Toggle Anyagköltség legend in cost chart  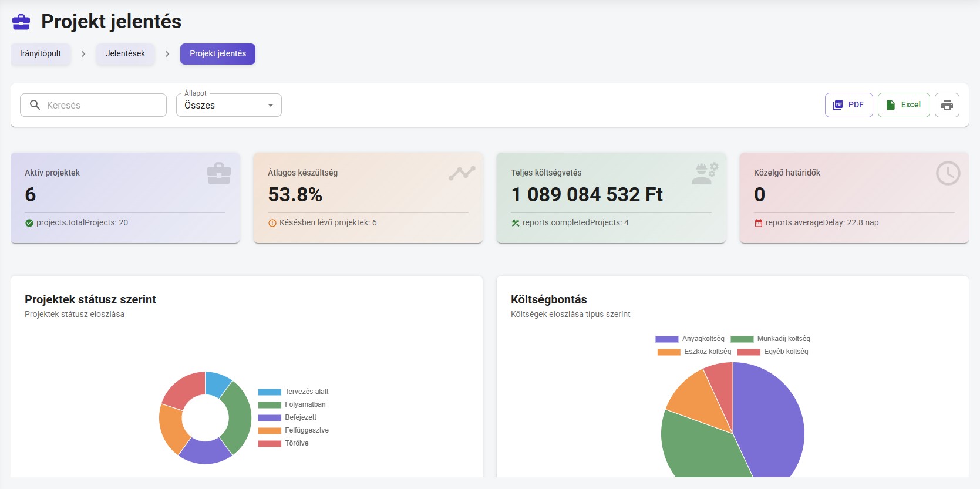[x=690, y=339]
